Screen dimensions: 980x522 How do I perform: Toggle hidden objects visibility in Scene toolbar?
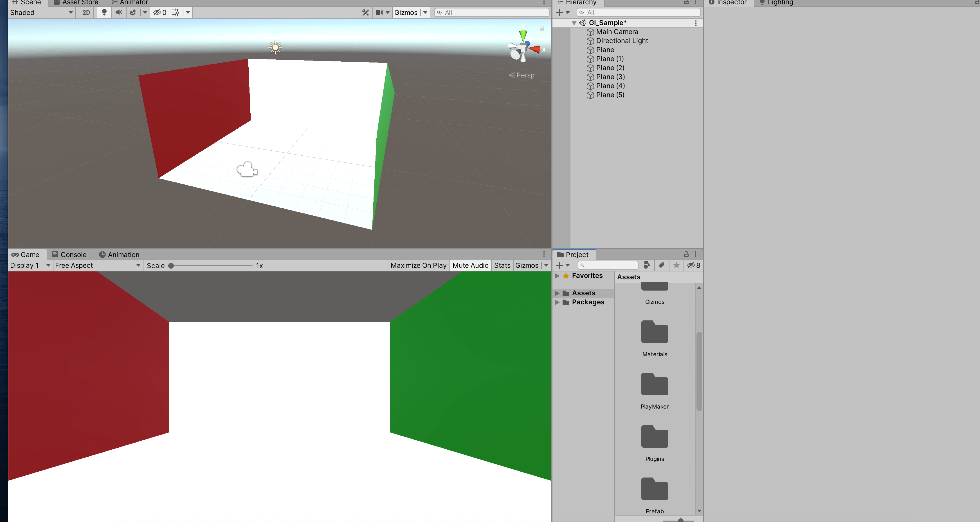[x=159, y=12]
